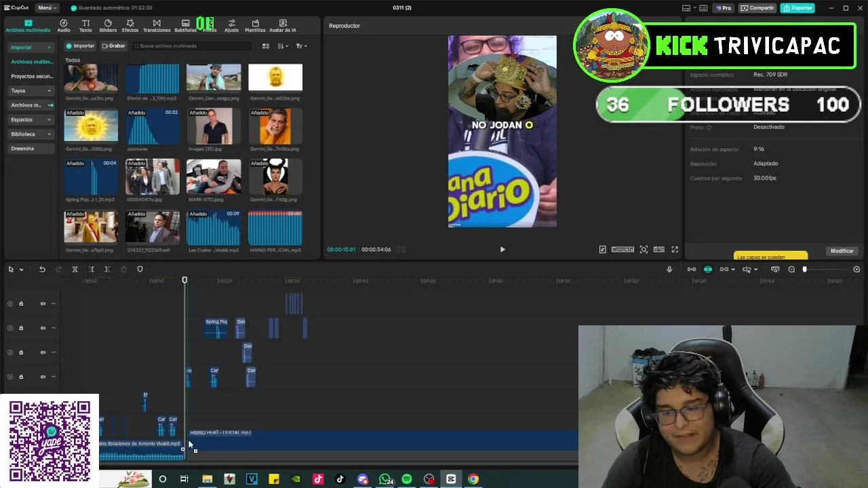The width and height of the screenshot is (868, 488).
Task: Add a marker with the shield icon
Action: [140, 269]
